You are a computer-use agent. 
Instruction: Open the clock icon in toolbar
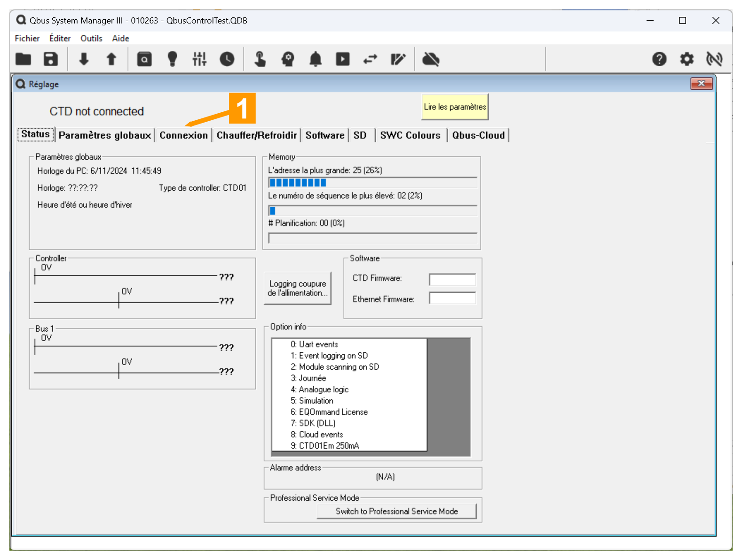click(227, 59)
